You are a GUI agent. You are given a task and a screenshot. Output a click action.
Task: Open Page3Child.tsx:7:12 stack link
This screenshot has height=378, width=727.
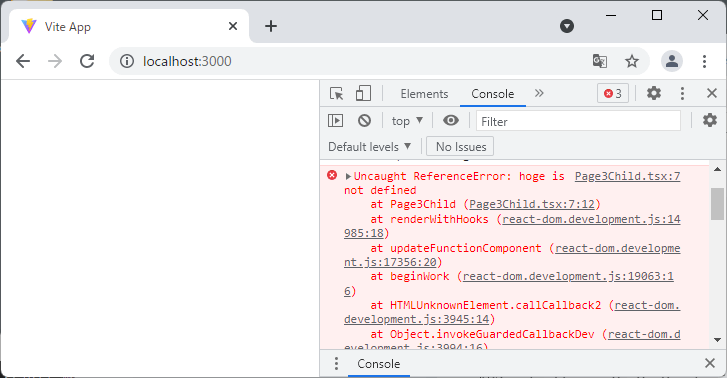[532, 205]
